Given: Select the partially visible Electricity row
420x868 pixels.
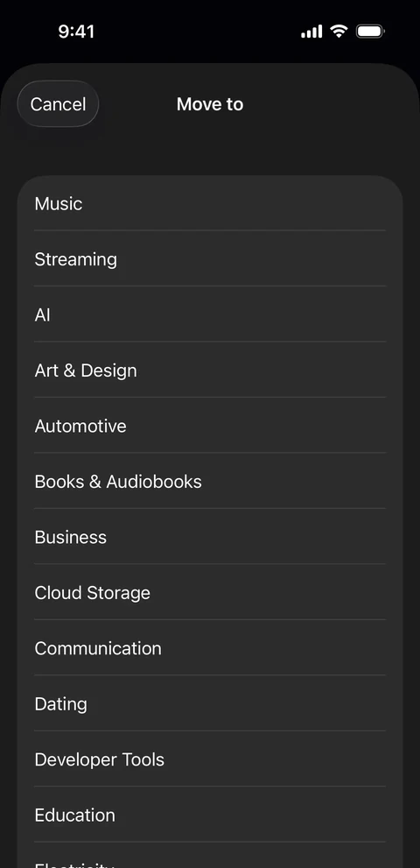Looking at the screenshot, I should (210, 856).
